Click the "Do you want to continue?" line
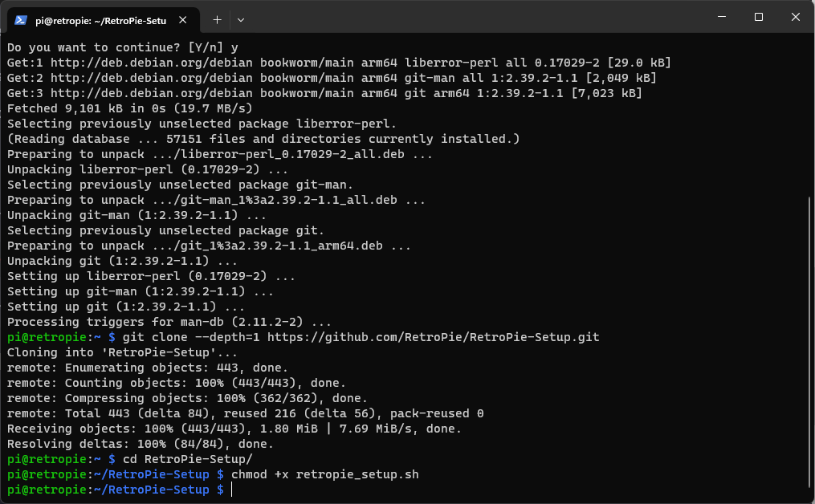 (x=116, y=47)
